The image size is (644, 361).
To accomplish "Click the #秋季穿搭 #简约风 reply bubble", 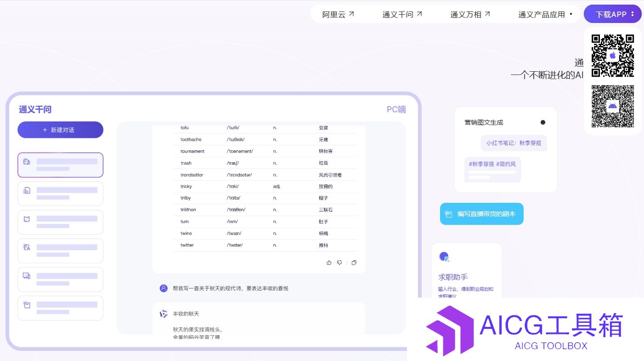I will 492,169.
